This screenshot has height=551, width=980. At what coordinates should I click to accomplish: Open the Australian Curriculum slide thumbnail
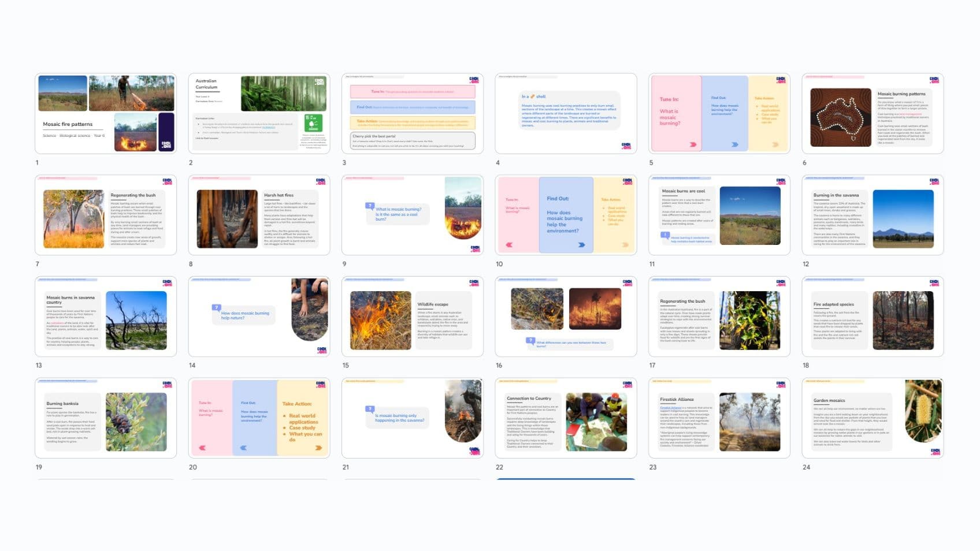coord(259,113)
